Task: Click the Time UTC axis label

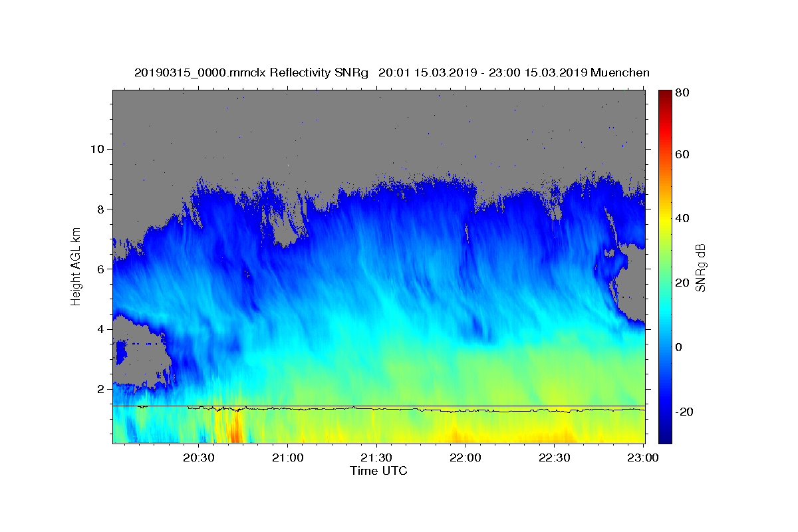Action: pos(378,471)
